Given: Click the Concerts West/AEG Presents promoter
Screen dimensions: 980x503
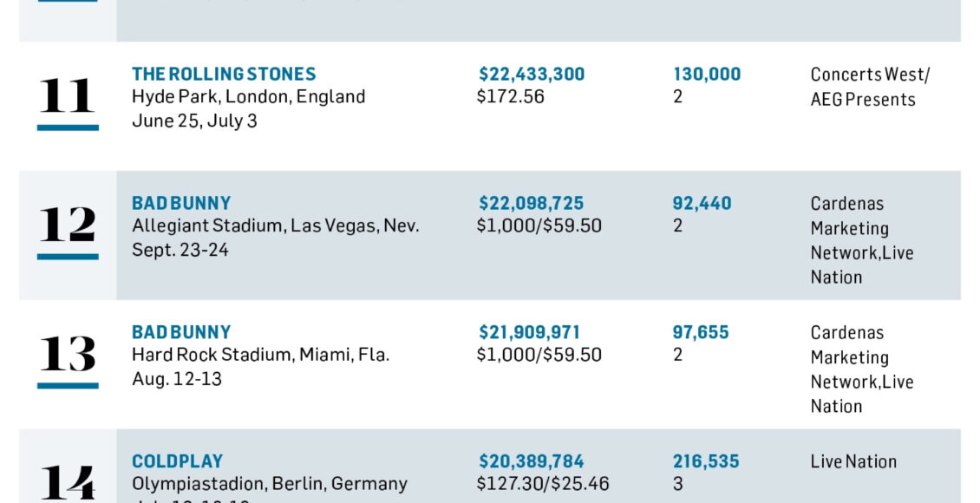Looking at the screenshot, I should pyautogui.click(x=869, y=87).
